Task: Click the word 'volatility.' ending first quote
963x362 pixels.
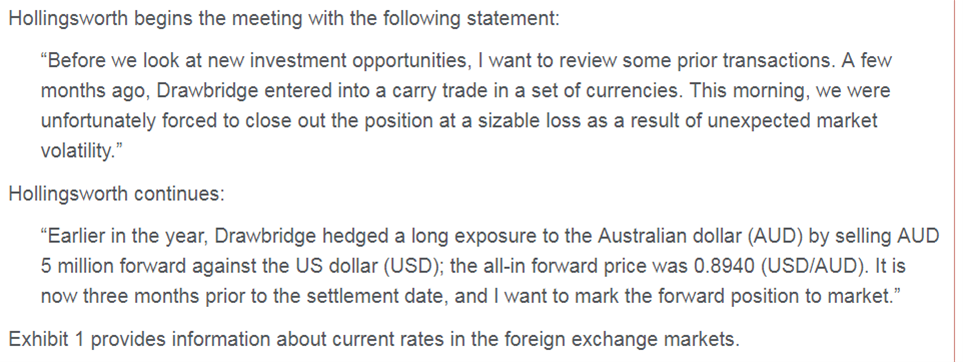Action: 77,150
